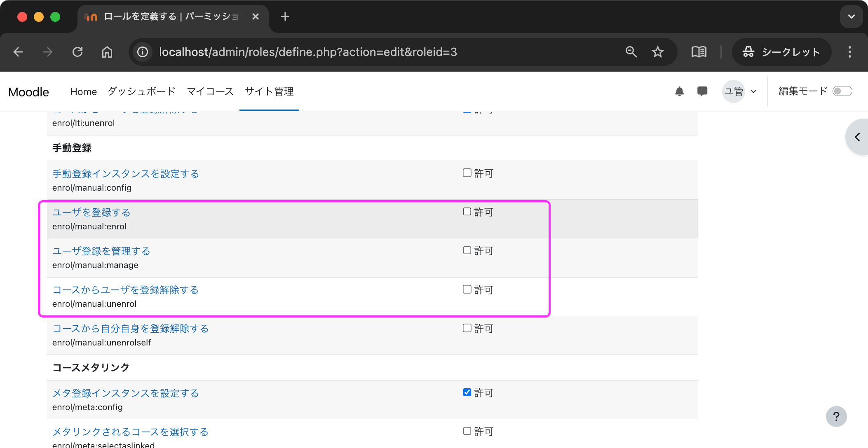The image size is (868, 448).
Task: Select マイコース in the navigation bar
Action: pyautogui.click(x=210, y=91)
